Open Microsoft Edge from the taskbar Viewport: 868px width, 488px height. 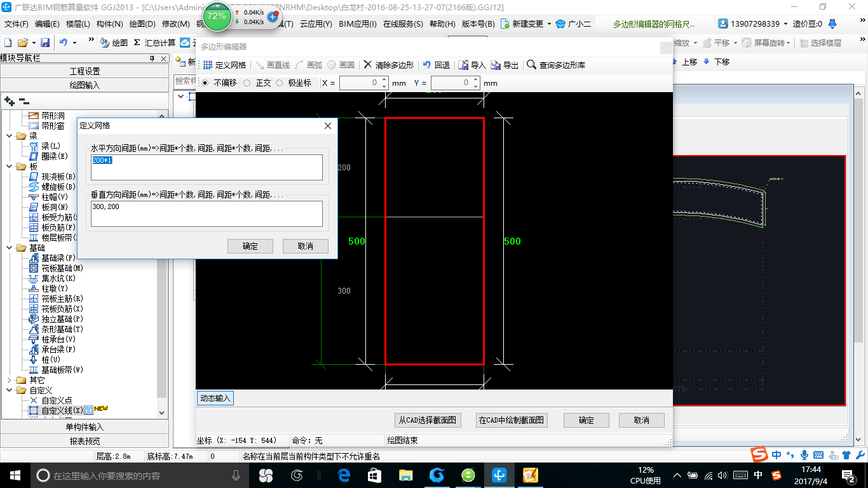344,475
